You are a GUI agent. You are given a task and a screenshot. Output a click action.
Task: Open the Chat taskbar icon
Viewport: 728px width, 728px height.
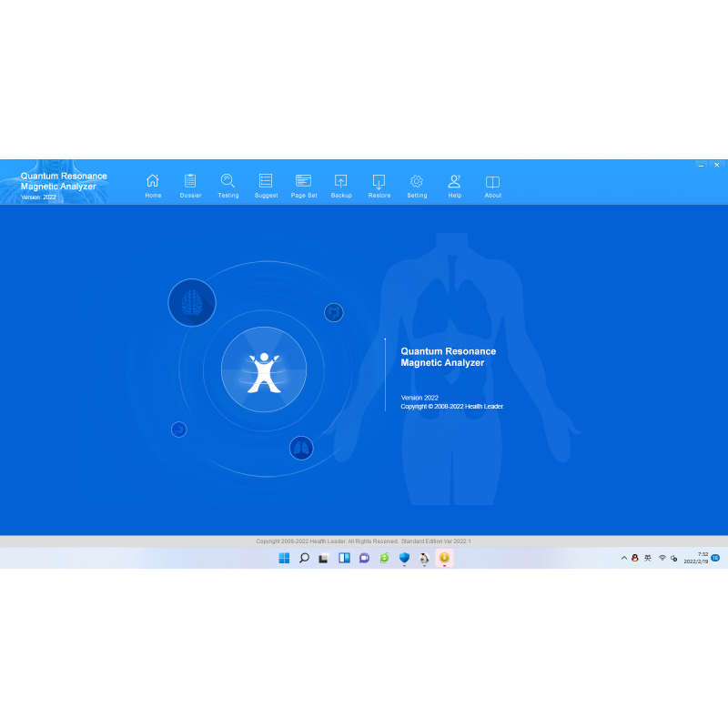pyautogui.click(x=364, y=558)
